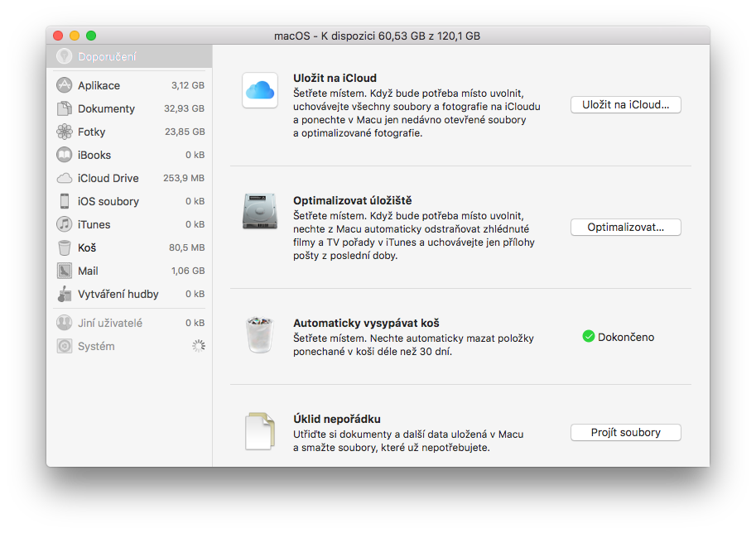Click the Projít soubory button

(x=625, y=433)
